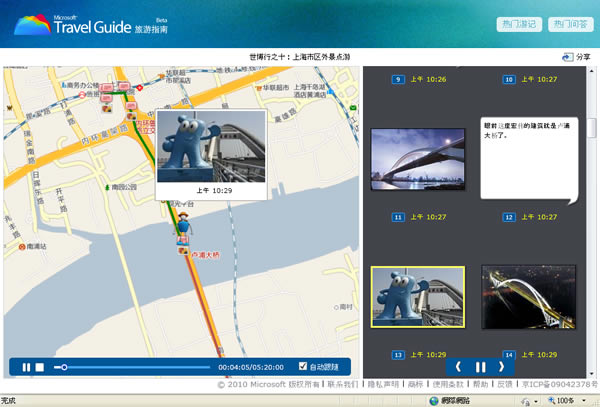600x407 pixels.
Task: Open the photo marker beside 卢浦大桥 label
Action: click(x=183, y=251)
